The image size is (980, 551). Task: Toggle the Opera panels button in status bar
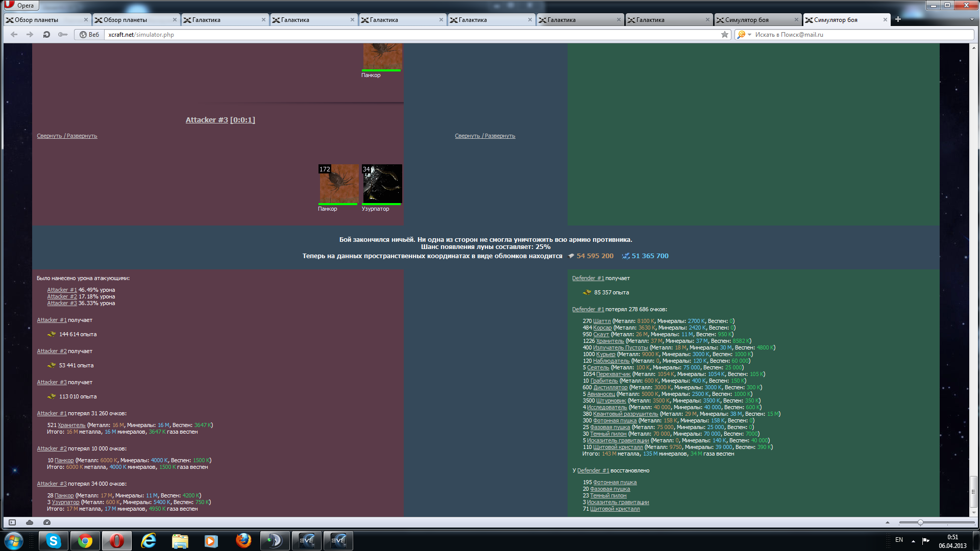coord(12,522)
